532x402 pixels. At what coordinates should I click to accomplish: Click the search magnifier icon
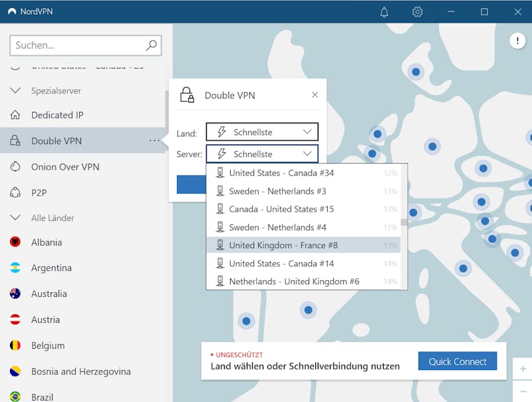coord(152,45)
